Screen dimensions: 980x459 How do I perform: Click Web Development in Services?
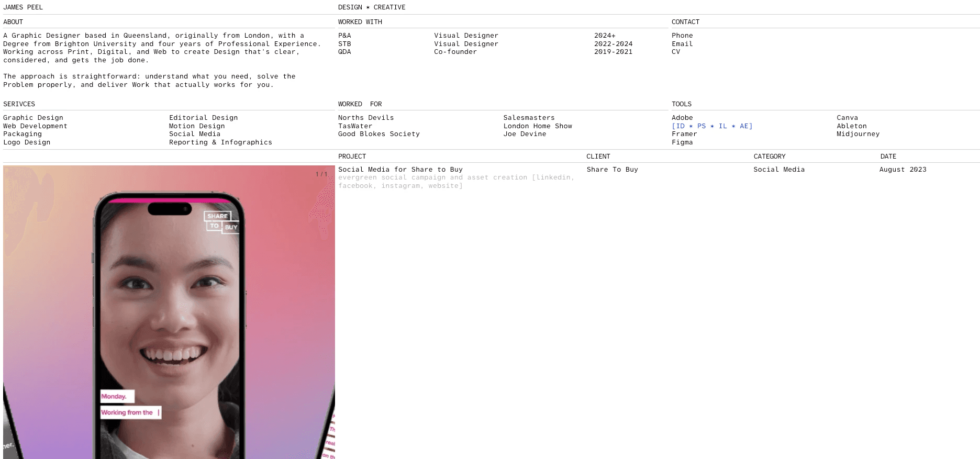pos(35,126)
